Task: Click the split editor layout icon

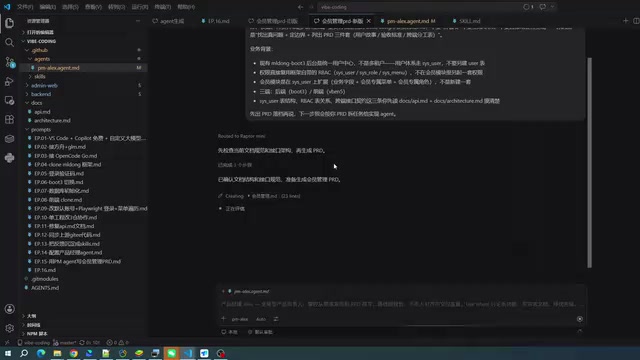Action: pos(636,21)
